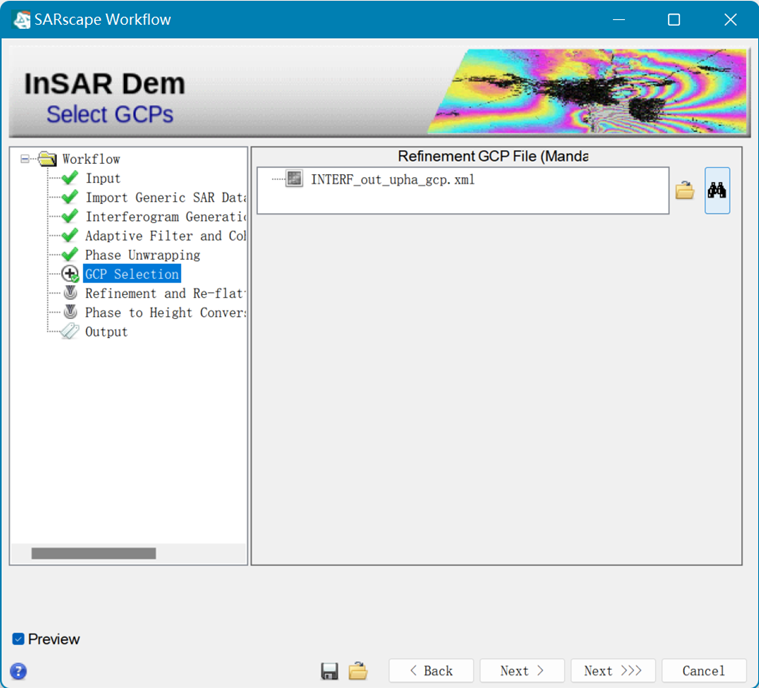Click the green checkmark next to Input
Viewport: 759px width, 688px height.
[x=70, y=178]
